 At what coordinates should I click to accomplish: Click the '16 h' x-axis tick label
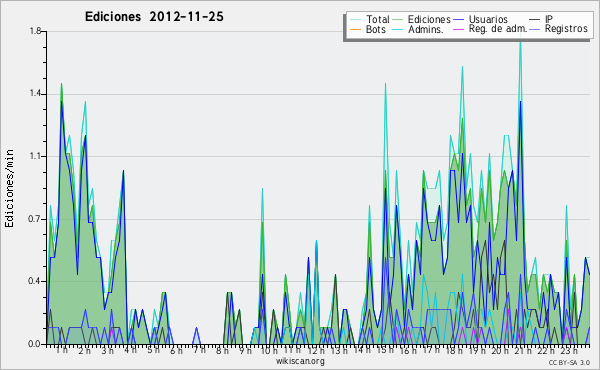pos(408,350)
